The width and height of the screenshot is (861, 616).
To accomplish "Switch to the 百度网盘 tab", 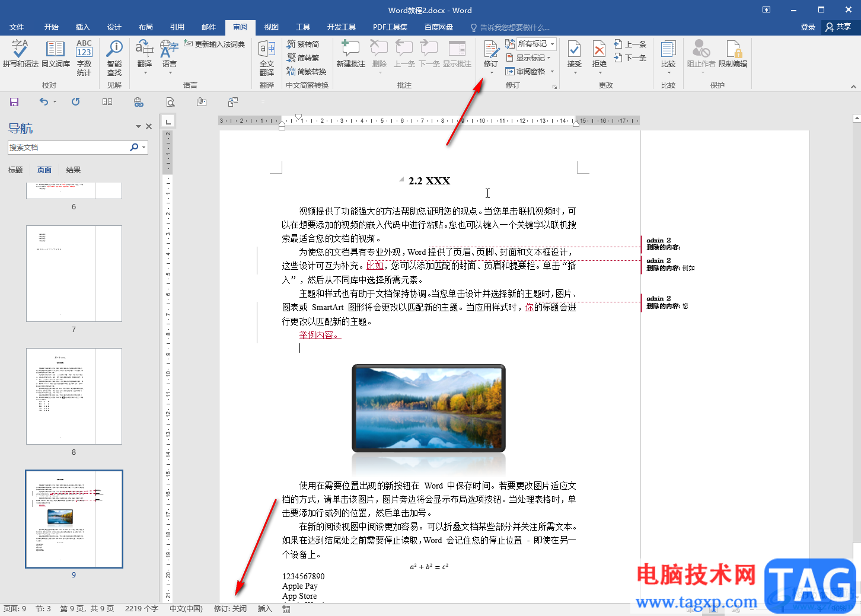I will click(439, 27).
